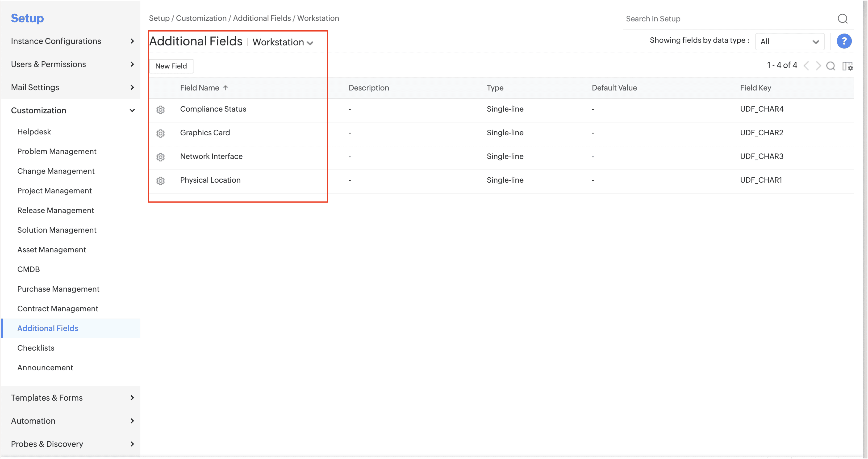
Task: Click Customization breadcrumb link
Action: [201, 18]
